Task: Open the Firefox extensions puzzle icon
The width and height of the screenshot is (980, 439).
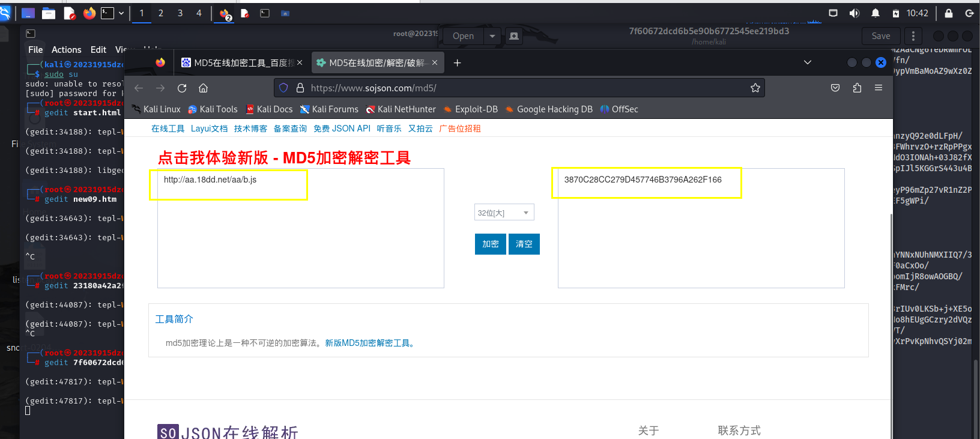Action: pos(857,88)
